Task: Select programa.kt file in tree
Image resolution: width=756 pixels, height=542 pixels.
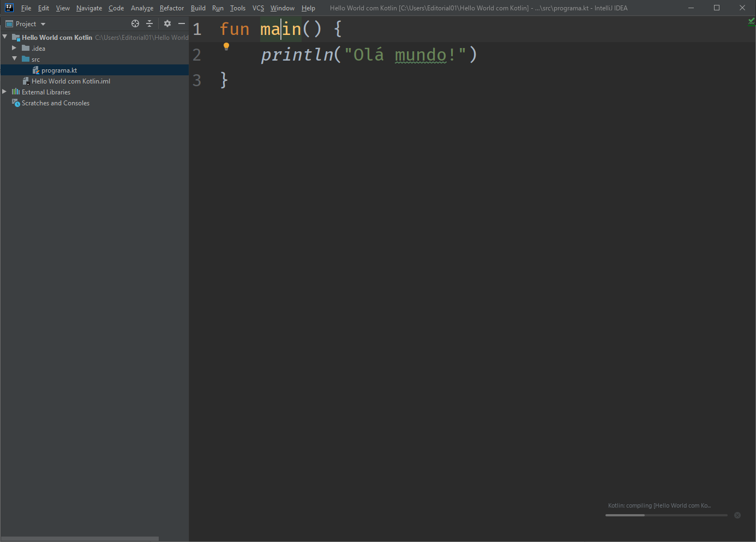Action: point(59,70)
